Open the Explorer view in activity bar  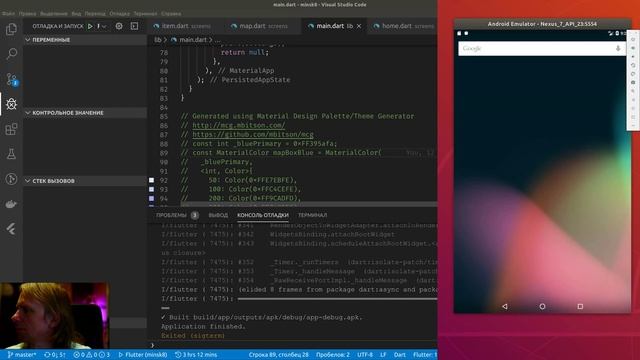(11, 29)
